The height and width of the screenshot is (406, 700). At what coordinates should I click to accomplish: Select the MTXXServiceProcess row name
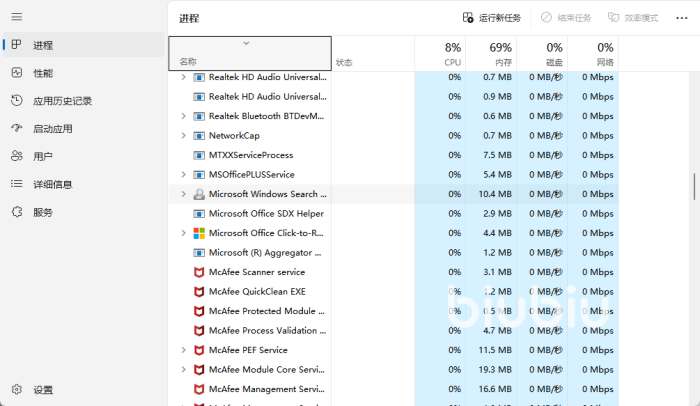[251, 155]
